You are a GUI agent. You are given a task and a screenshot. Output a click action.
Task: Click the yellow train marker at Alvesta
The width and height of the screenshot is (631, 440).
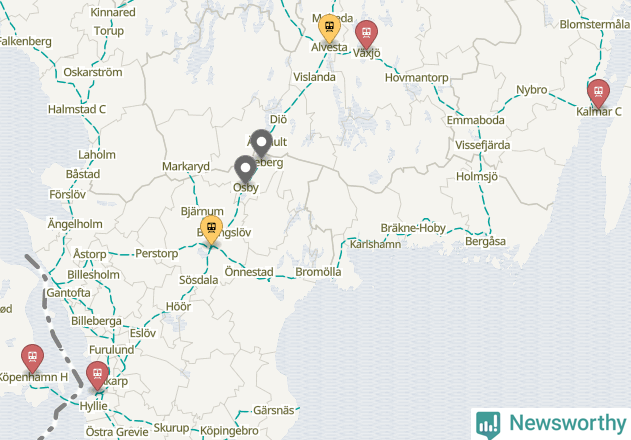[329, 28]
